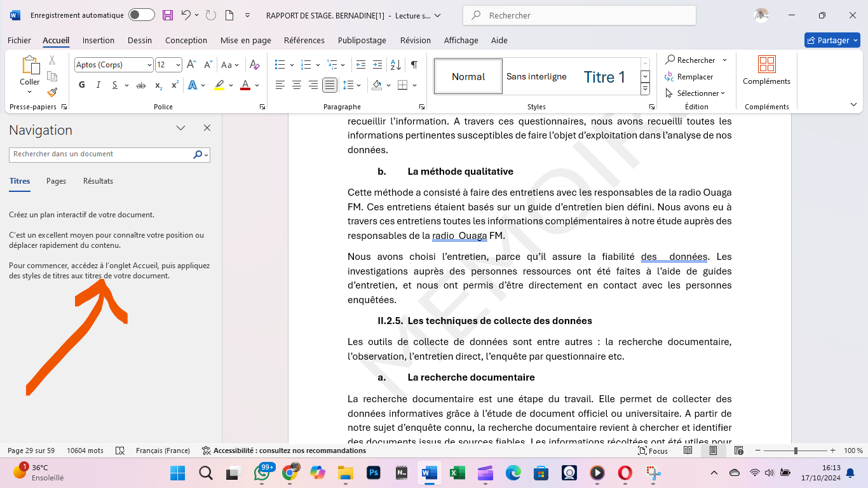The width and height of the screenshot is (868, 488).
Task: Increase the paragraph indent
Action: [x=377, y=65]
